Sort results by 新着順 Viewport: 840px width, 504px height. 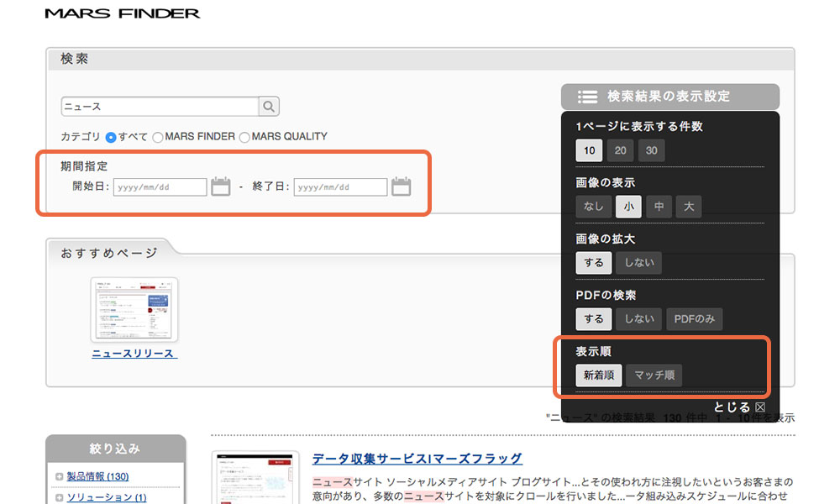click(x=599, y=375)
